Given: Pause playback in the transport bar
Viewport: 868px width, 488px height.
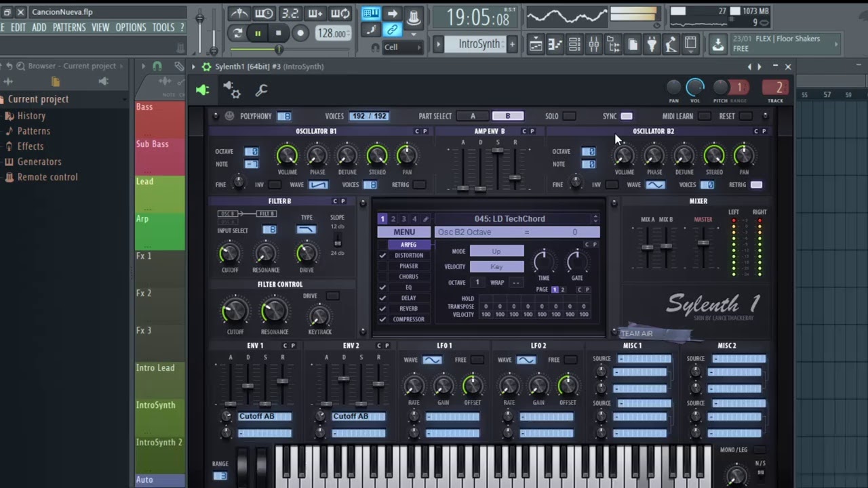Looking at the screenshot, I should click(258, 33).
